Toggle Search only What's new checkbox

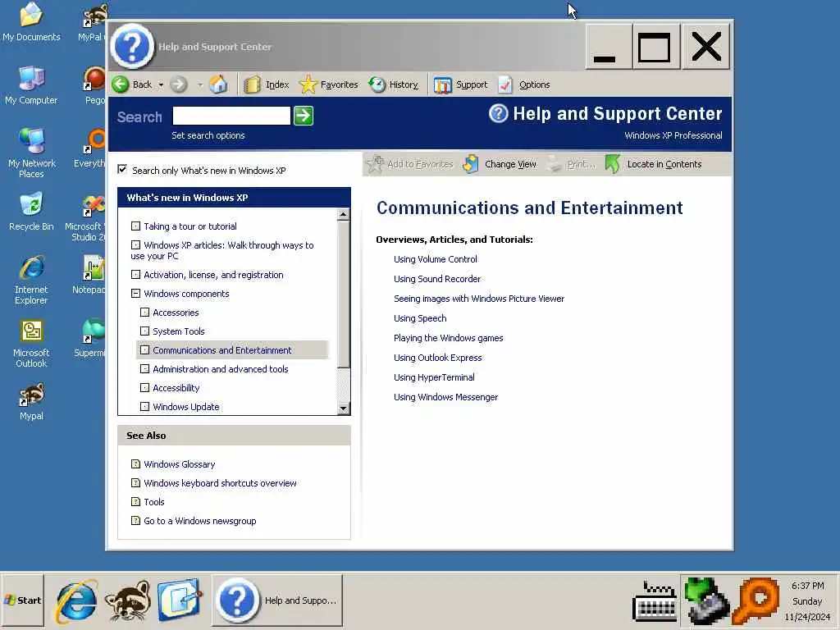tap(122, 169)
